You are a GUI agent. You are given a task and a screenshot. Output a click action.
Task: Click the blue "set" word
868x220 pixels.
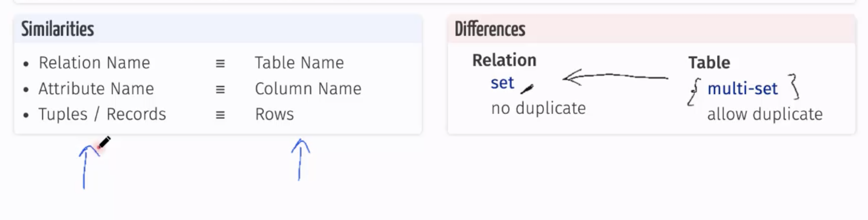click(502, 83)
